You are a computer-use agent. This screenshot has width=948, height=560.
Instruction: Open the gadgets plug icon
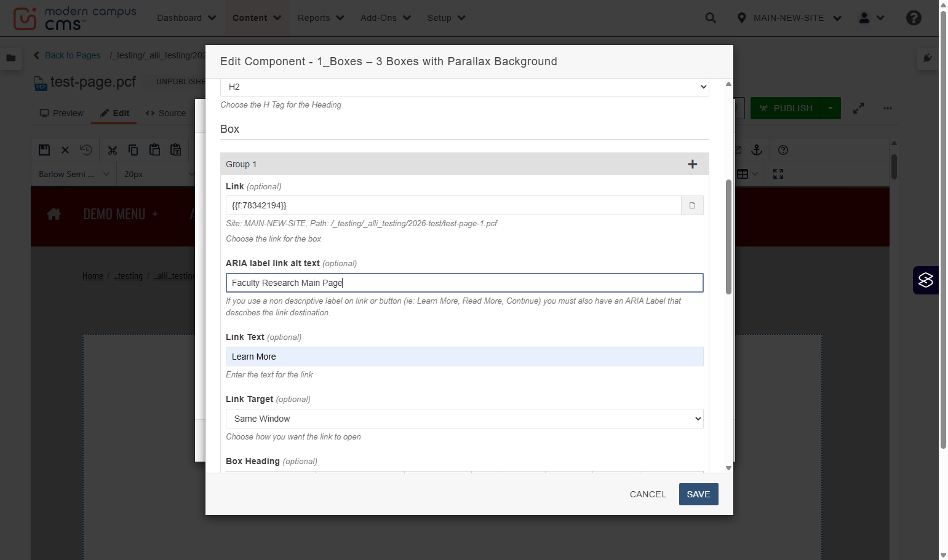tap(928, 58)
